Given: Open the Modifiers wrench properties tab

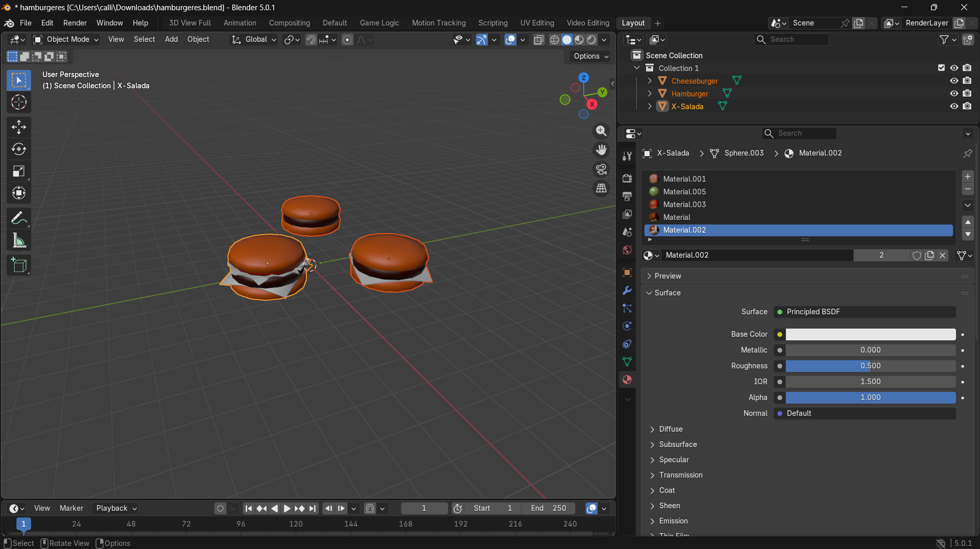Looking at the screenshot, I should point(627,290).
